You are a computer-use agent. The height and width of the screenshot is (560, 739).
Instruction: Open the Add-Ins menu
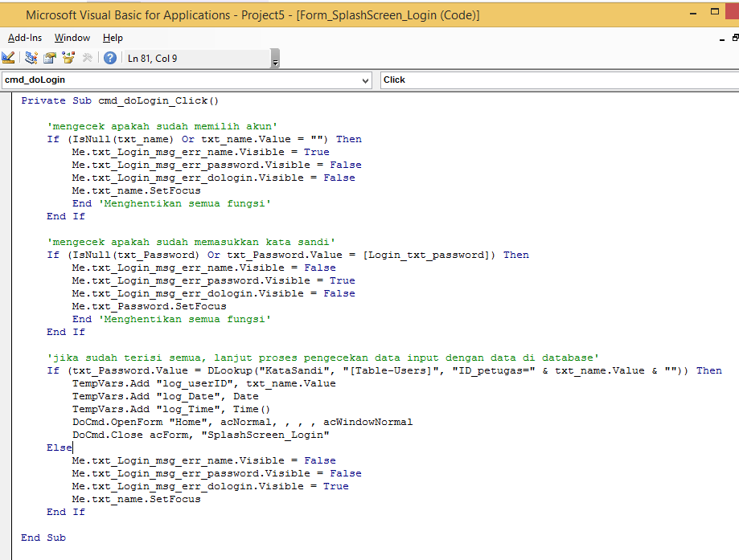(24, 37)
